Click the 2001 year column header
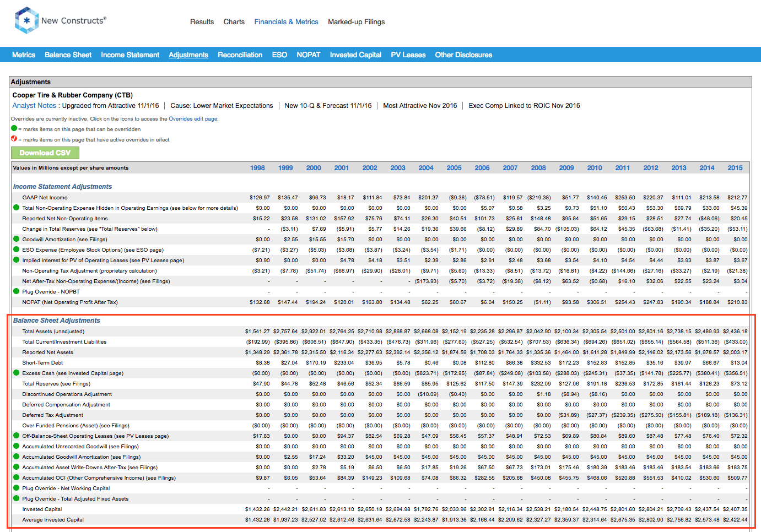761x532 pixels. click(x=342, y=168)
